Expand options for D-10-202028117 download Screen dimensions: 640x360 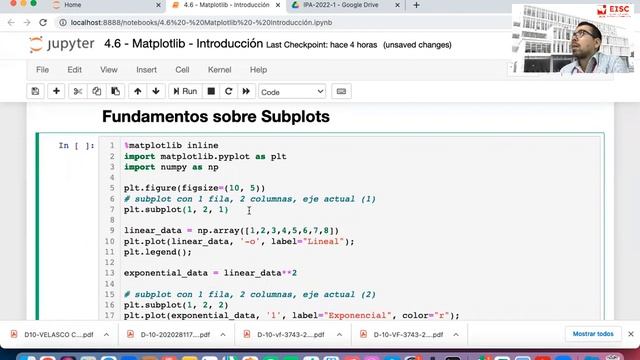pos(223,334)
